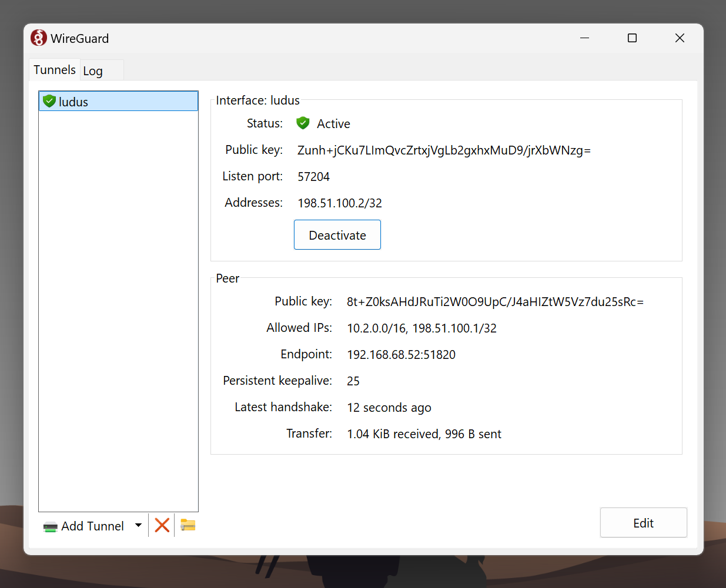Viewport: 726px width, 588px height.
Task: Click the Active status shield icon
Action: 303,123
